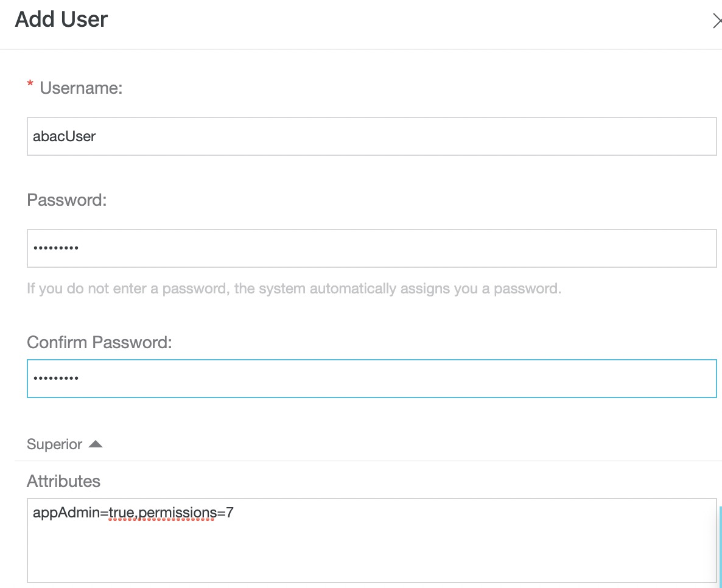Viewport: 722px width, 588px height.
Task: Click the Confirm Password label
Action: tap(99, 342)
